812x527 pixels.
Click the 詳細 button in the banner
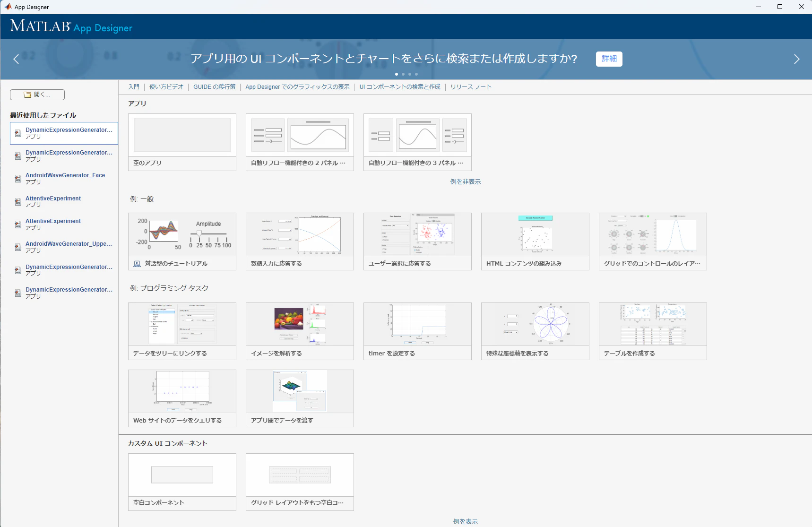[x=609, y=59]
